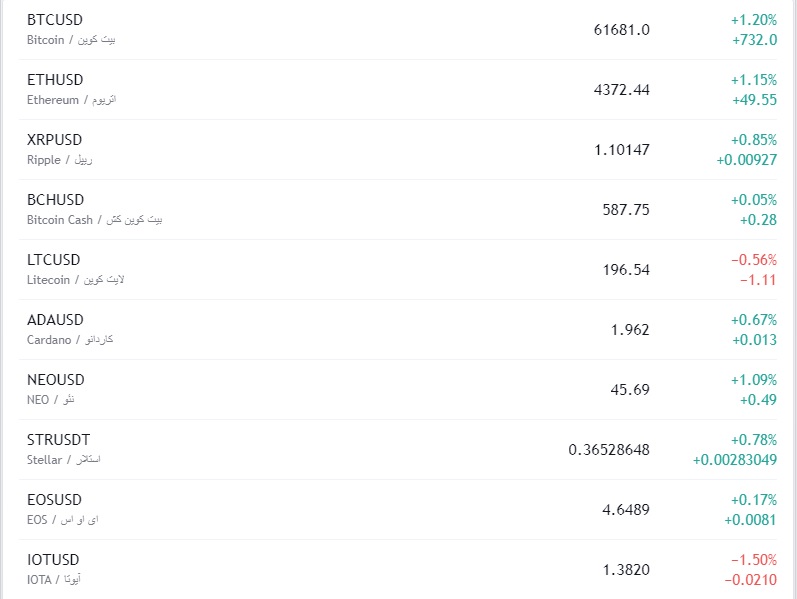
Task: Click the BCHUSD symbol
Action: click(x=56, y=200)
